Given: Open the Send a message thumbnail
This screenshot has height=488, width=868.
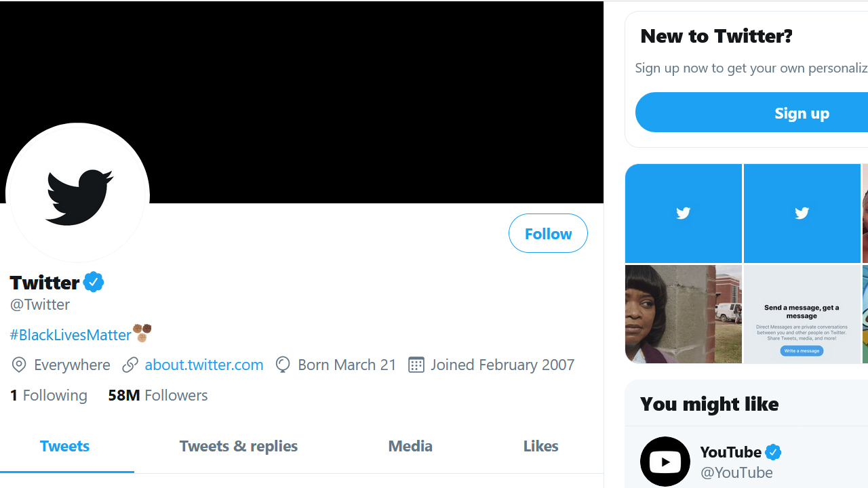Looking at the screenshot, I should [802, 314].
